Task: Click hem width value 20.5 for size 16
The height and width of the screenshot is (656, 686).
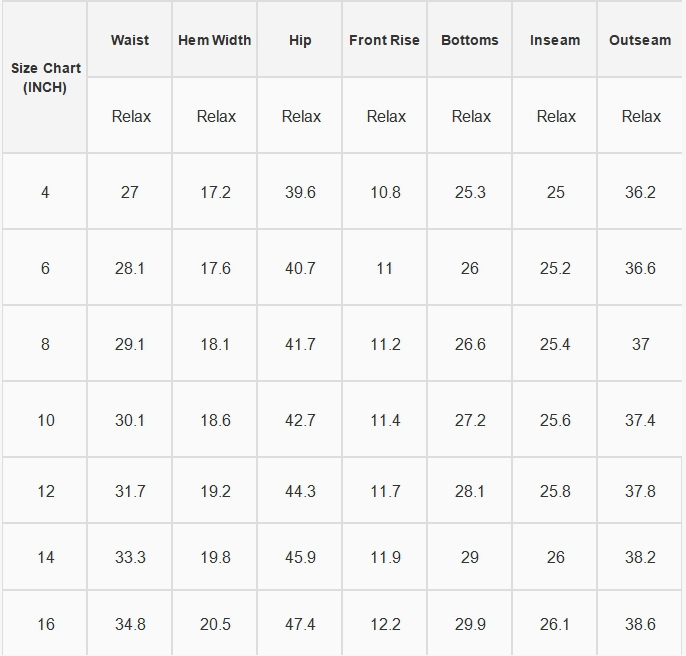Action: click(x=214, y=624)
